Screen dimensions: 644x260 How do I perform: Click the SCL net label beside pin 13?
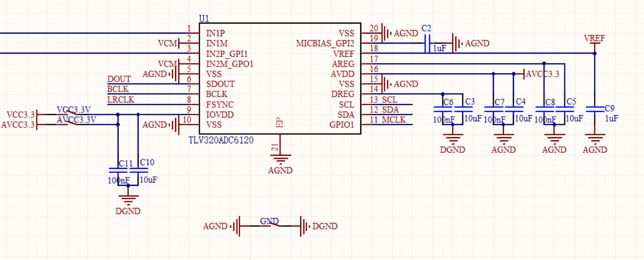390,100
